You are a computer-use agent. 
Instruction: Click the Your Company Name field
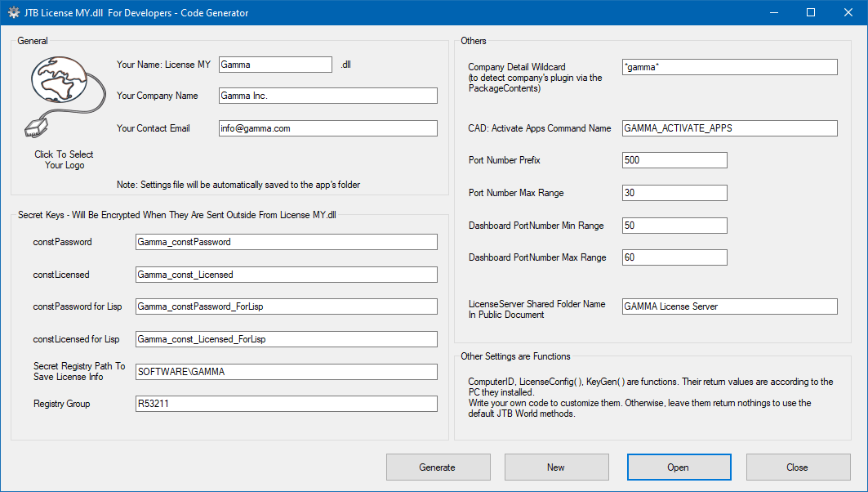[327, 96]
